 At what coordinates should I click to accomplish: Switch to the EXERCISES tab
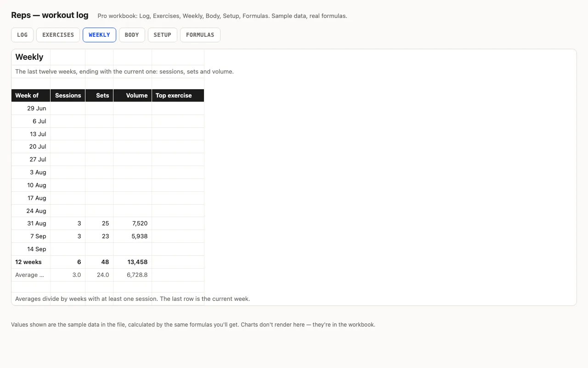coord(58,35)
